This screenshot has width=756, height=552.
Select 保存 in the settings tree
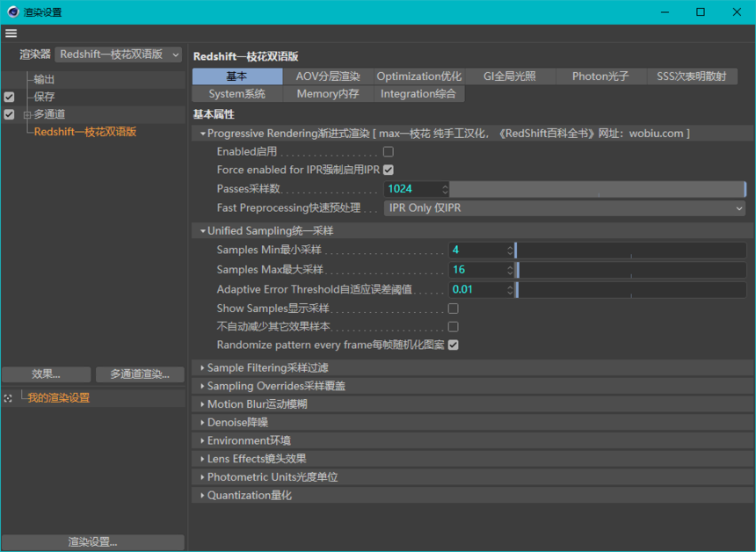click(44, 97)
